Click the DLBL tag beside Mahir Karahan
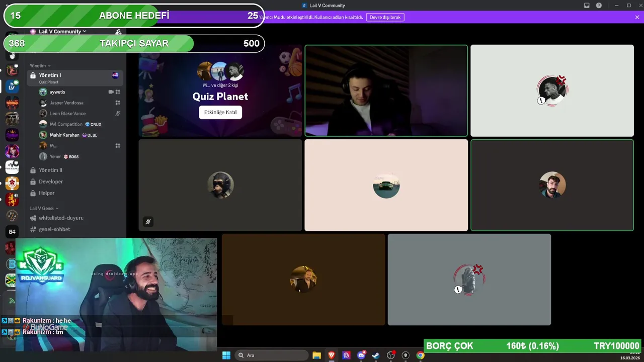The height and width of the screenshot is (362, 644). tap(90, 135)
